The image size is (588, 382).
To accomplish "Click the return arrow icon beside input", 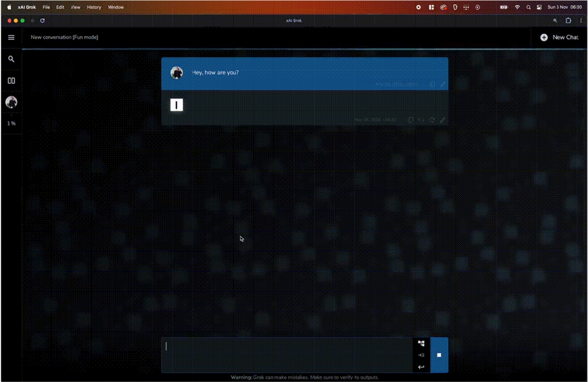I will point(421,367).
